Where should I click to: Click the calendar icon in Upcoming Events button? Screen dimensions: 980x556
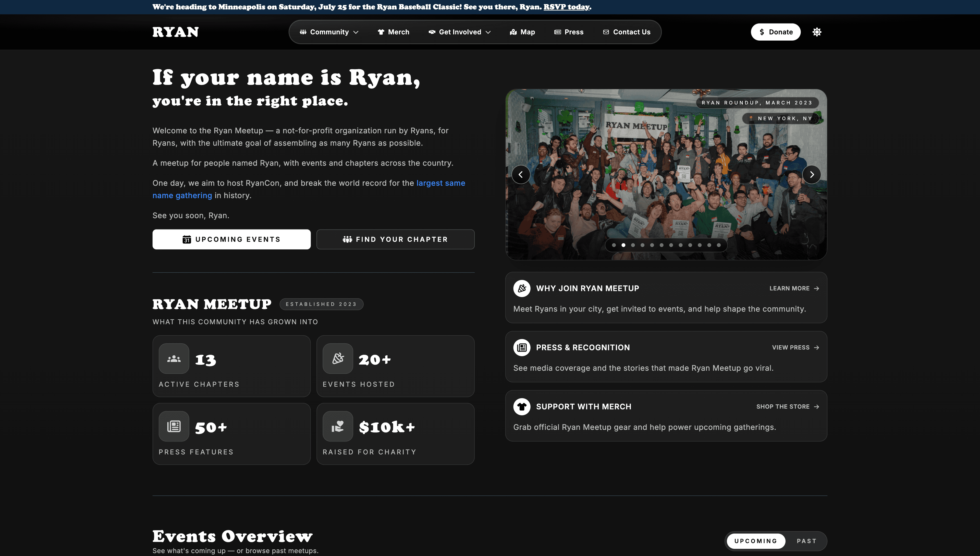coord(186,239)
